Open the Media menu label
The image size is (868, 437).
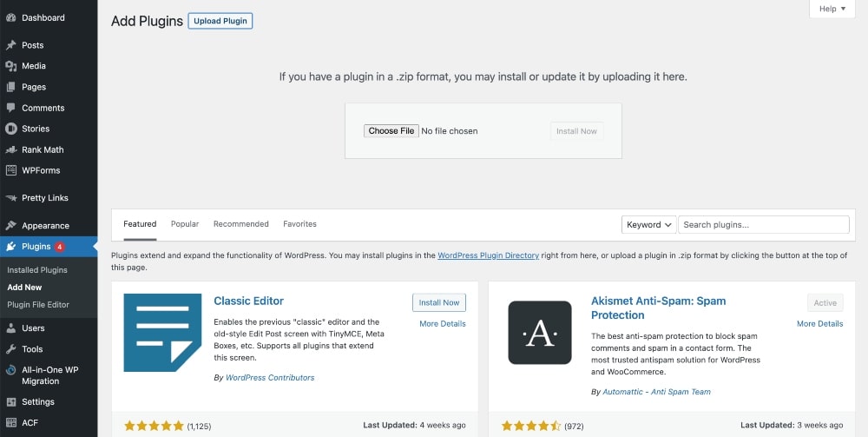(x=34, y=66)
